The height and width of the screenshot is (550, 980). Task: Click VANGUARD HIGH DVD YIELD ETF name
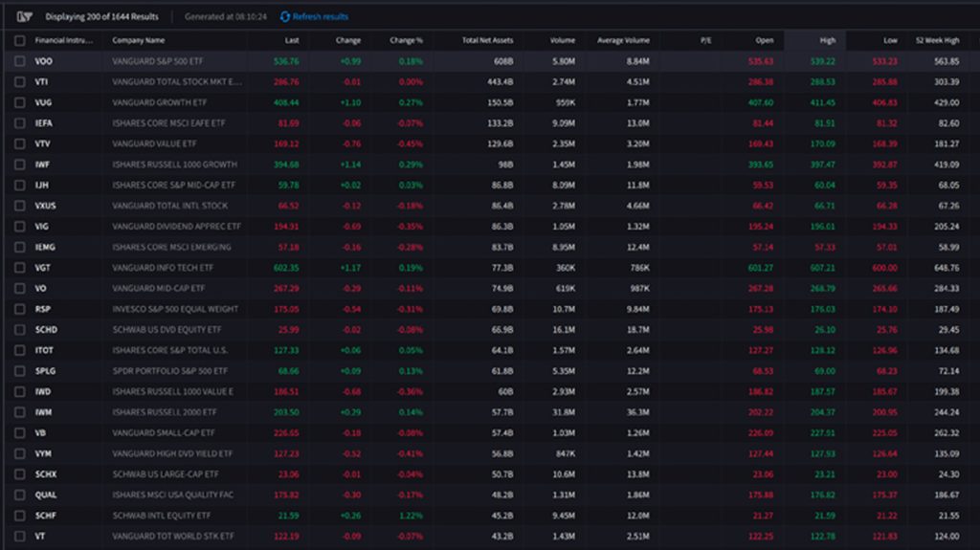pyautogui.click(x=172, y=453)
